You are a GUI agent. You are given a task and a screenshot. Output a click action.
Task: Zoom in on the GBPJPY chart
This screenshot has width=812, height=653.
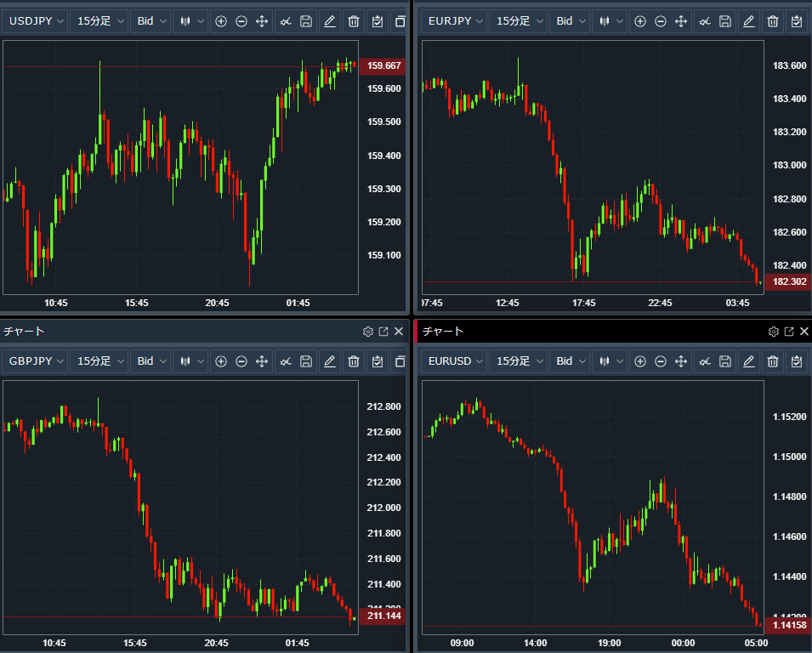coord(221,361)
